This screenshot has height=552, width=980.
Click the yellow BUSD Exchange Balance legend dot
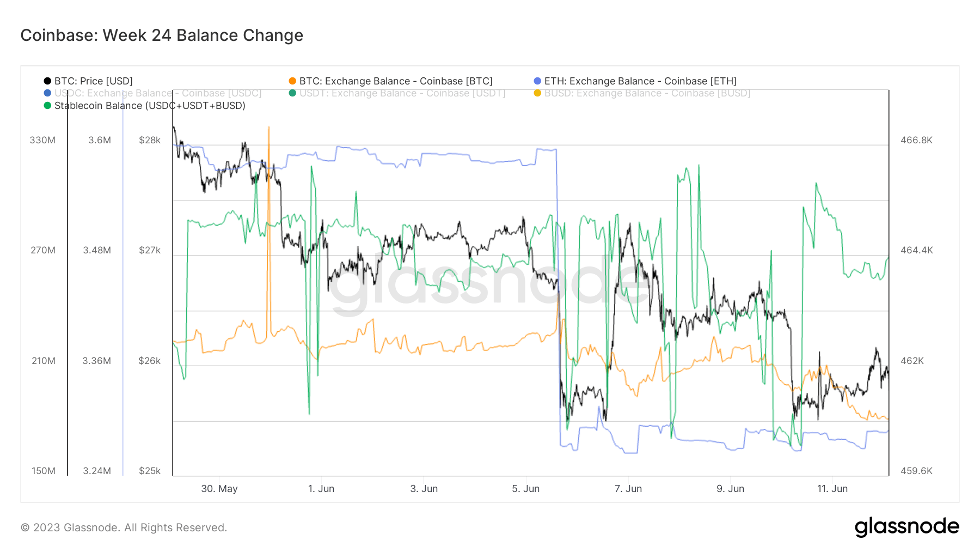[x=537, y=93]
